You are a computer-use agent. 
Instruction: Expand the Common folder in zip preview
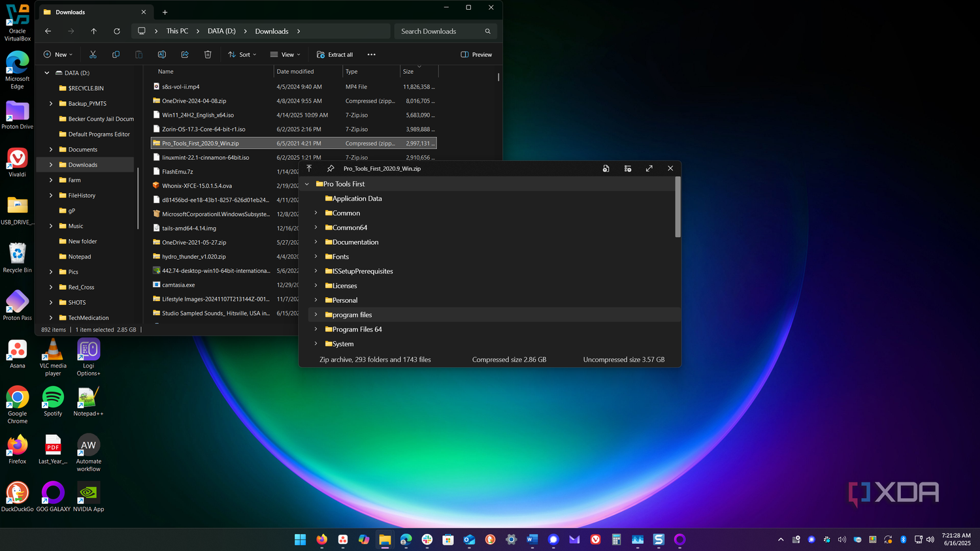(316, 213)
